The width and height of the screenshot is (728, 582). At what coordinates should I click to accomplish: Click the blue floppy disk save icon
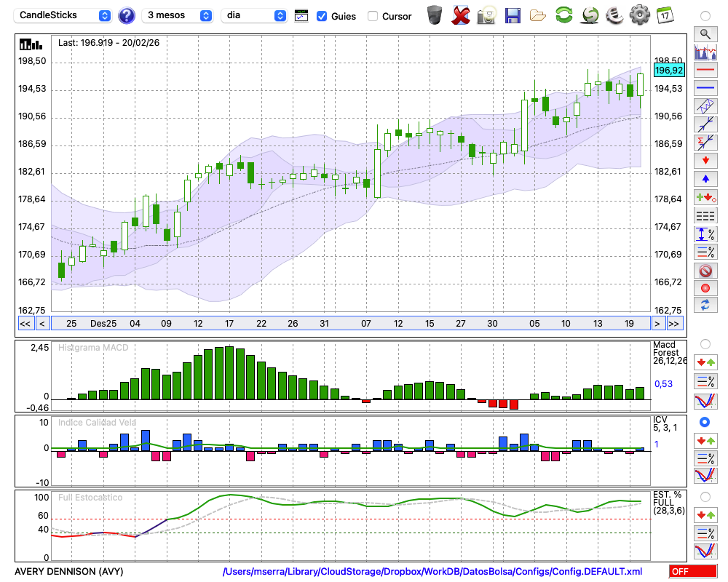coord(513,15)
